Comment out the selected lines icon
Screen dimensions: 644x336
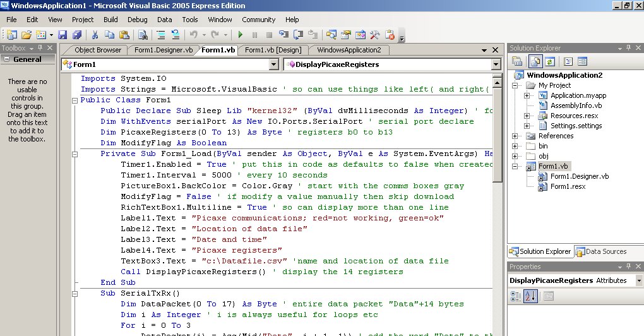pyautogui.click(x=161, y=35)
